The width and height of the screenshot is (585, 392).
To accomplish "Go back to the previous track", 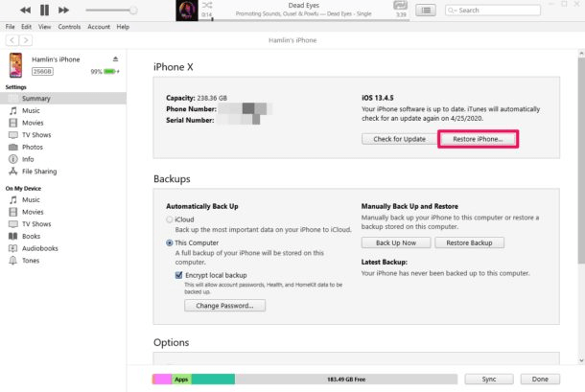I will [23, 10].
